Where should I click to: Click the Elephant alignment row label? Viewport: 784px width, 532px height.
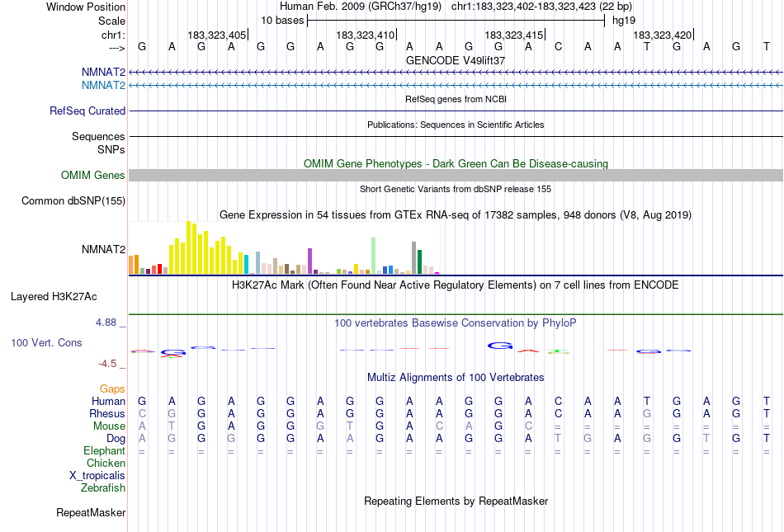pos(104,450)
